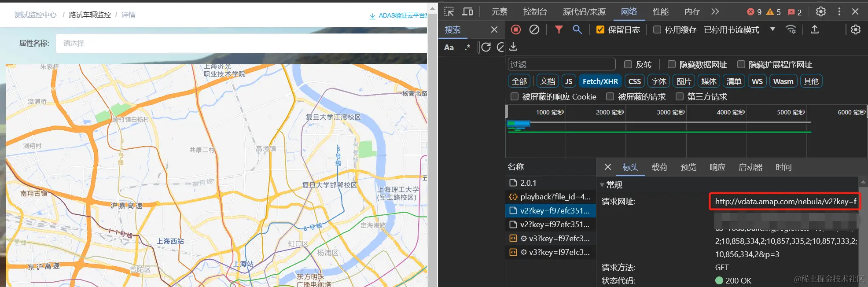Filter requests by JS
Screen dimensions: 868x287
(x=569, y=81)
